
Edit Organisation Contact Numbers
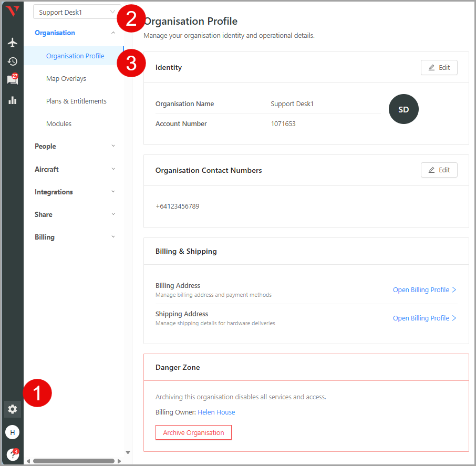439,170
